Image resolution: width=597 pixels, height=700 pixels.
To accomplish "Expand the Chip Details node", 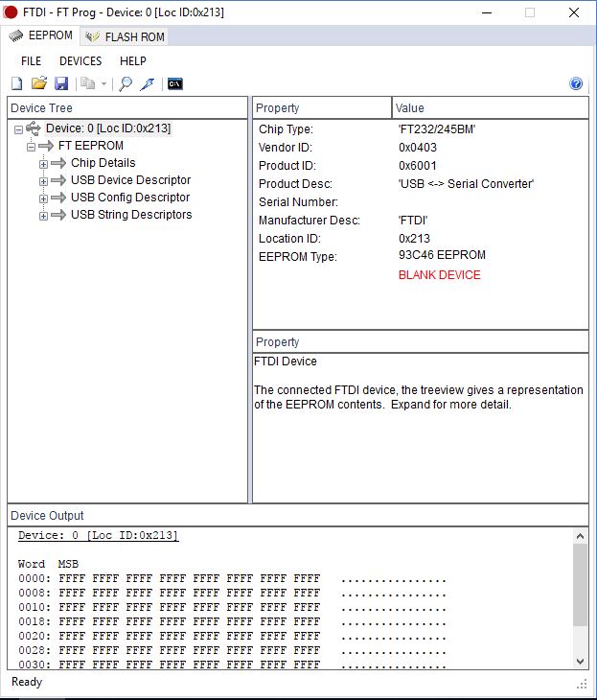I will point(43,164).
